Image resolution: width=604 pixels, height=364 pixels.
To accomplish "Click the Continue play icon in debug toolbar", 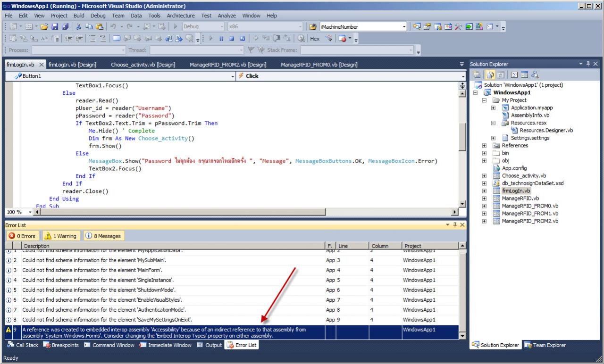I will (210, 39).
